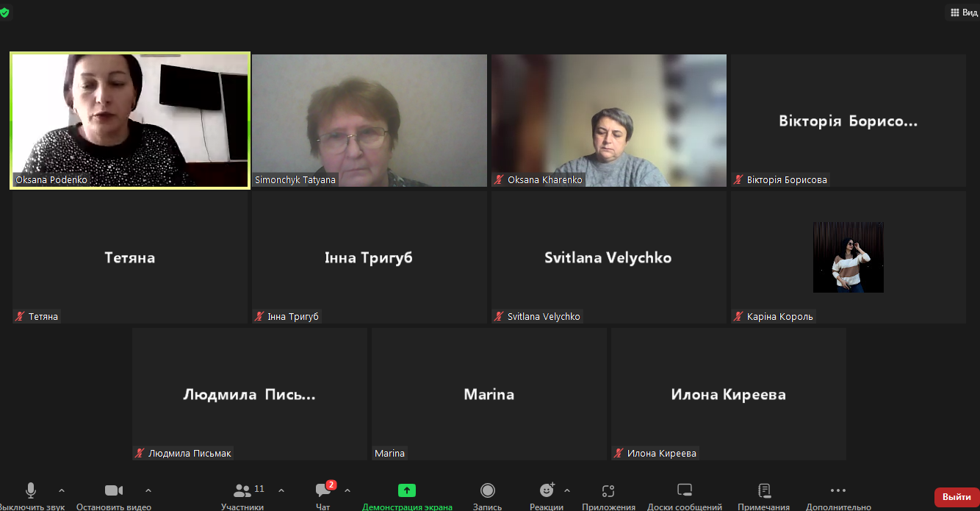This screenshot has width=980, height=511.
Task: Open Notes (Примечания) icon
Action: 764,490
